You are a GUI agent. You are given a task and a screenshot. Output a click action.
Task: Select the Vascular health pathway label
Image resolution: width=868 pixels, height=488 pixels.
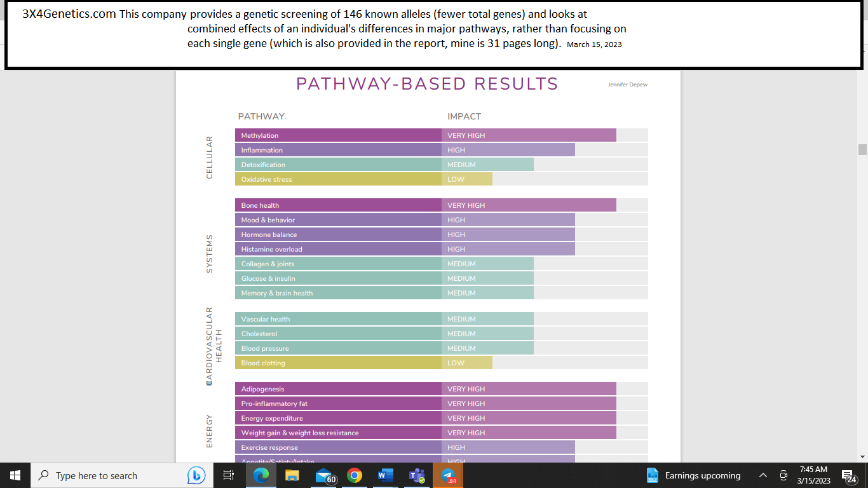[x=265, y=319]
